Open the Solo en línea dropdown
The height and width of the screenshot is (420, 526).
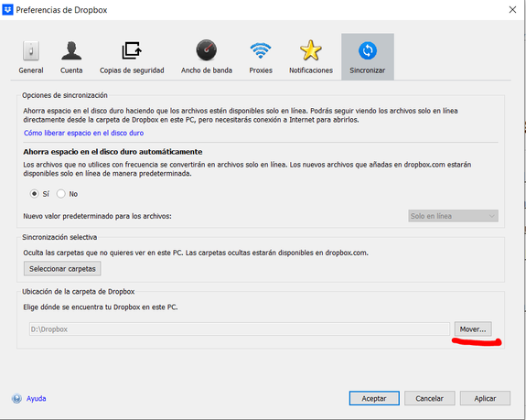coord(453,216)
